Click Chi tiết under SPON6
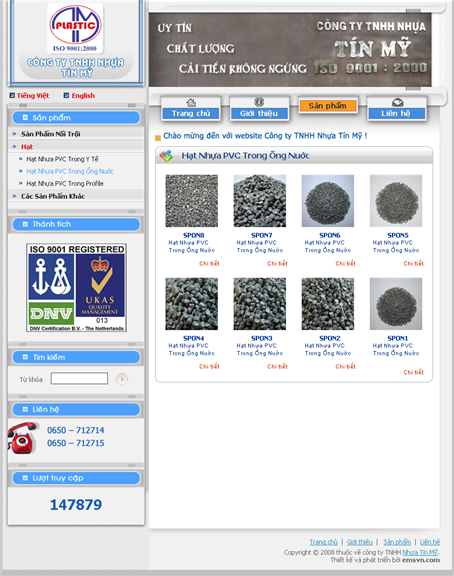The image size is (454, 576). point(346,263)
